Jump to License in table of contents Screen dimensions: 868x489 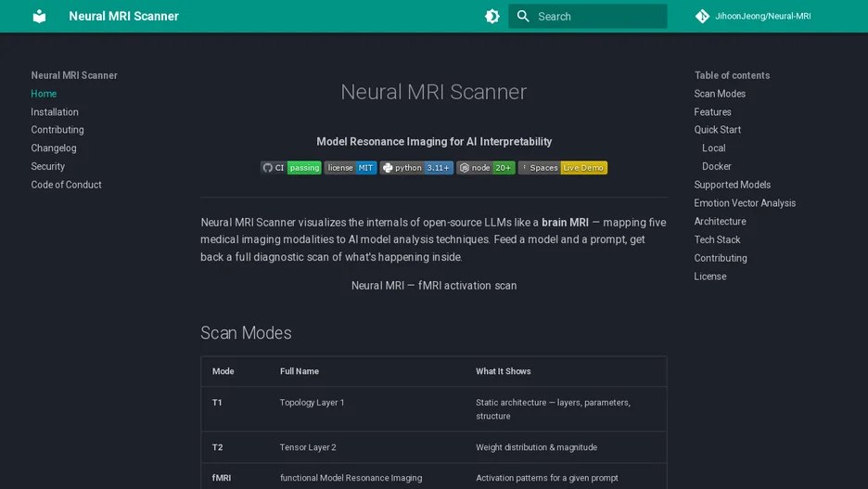click(710, 276)
